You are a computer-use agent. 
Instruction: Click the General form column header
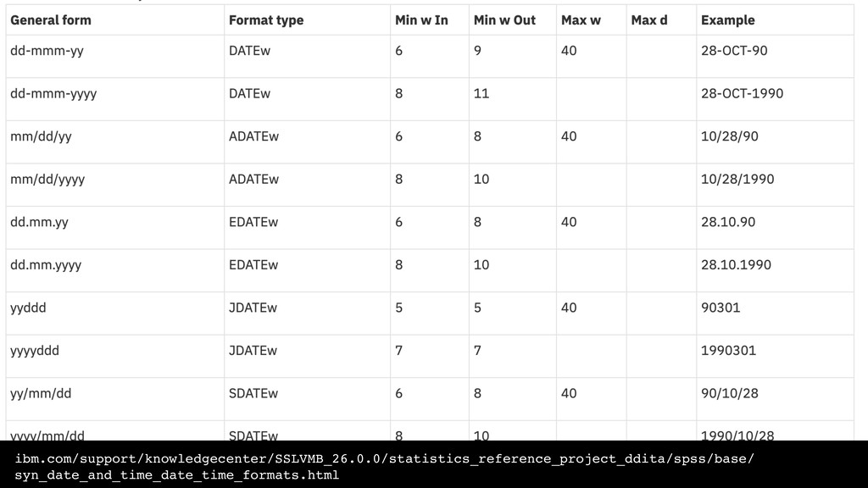coord(50,20)
